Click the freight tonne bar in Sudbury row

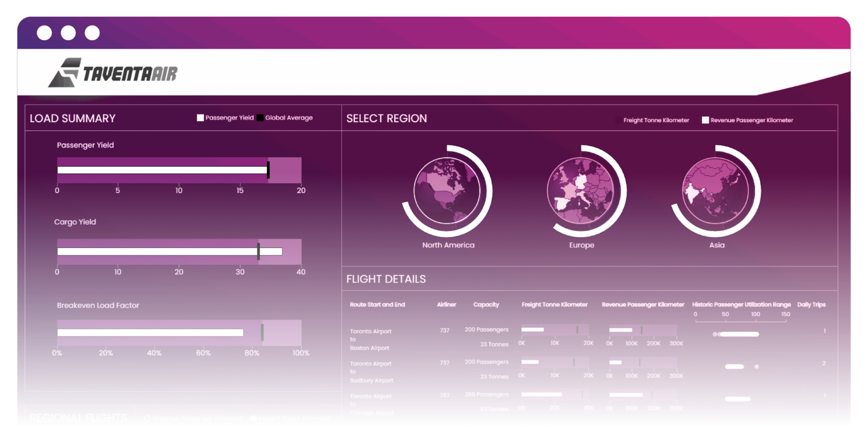[530, 362]
